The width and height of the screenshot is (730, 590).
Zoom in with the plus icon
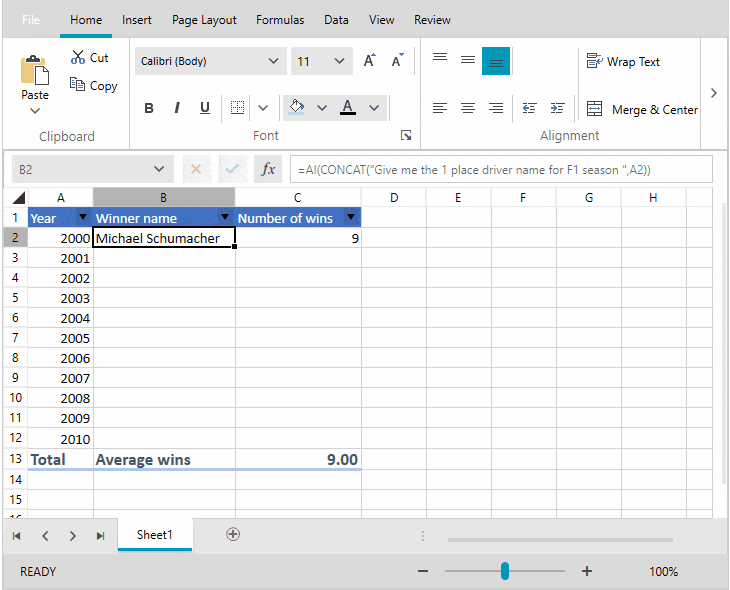tap(587, 571)
